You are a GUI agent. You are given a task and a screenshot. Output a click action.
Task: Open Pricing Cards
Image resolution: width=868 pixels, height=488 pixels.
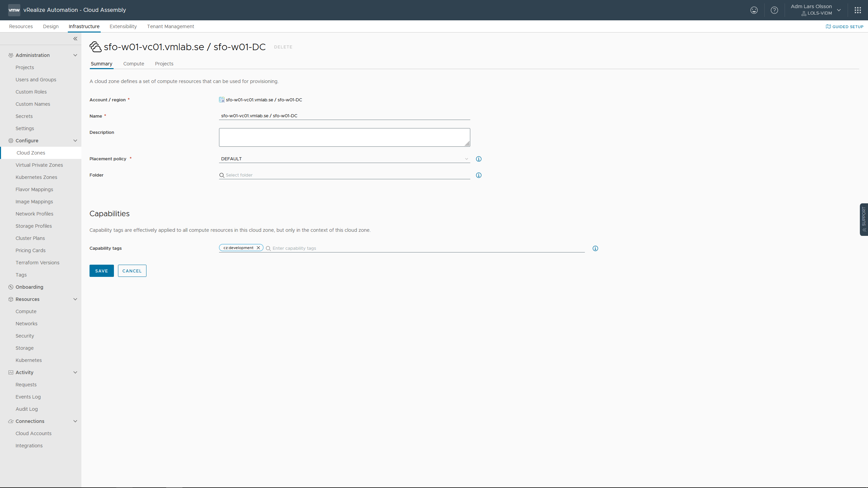click(31, 250)
